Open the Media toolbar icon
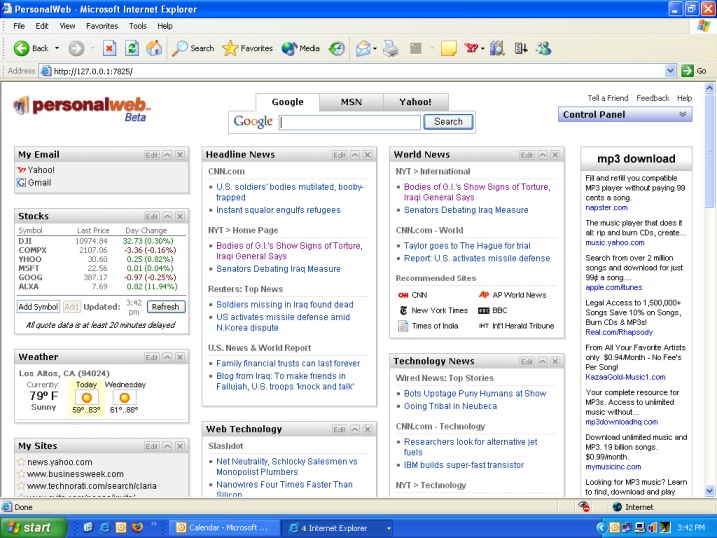 (289, 48)
